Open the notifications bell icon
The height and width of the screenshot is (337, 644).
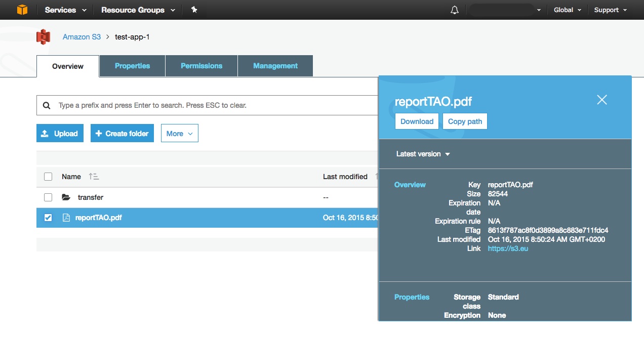point(454,10)
